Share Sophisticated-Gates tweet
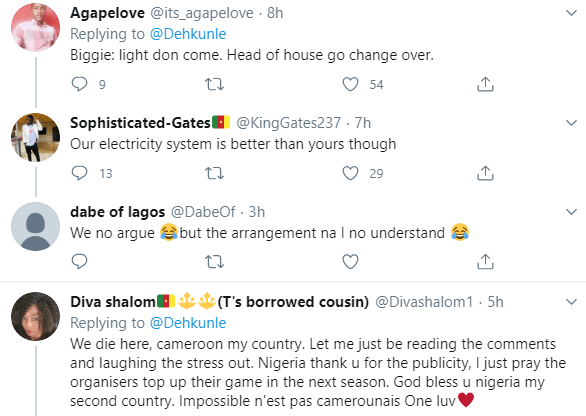 (485, 173)
